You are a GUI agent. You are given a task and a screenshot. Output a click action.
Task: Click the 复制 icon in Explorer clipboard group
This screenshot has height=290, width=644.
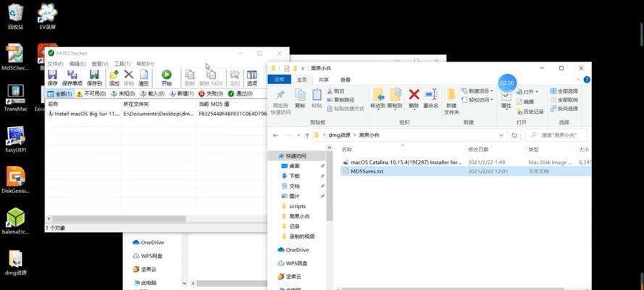[x=300, y=95]
